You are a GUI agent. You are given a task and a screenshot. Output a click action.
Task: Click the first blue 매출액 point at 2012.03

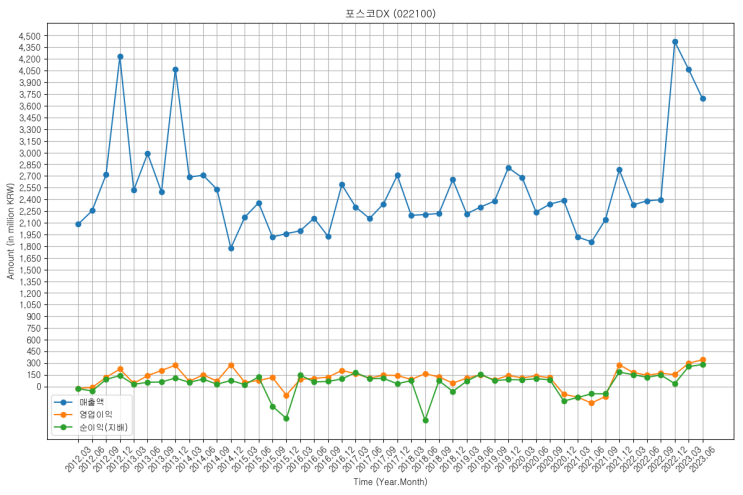coord(78,224)
